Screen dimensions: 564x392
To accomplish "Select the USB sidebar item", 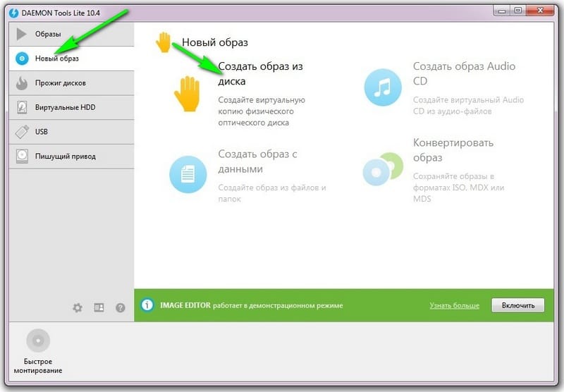I will coord(71,132).
